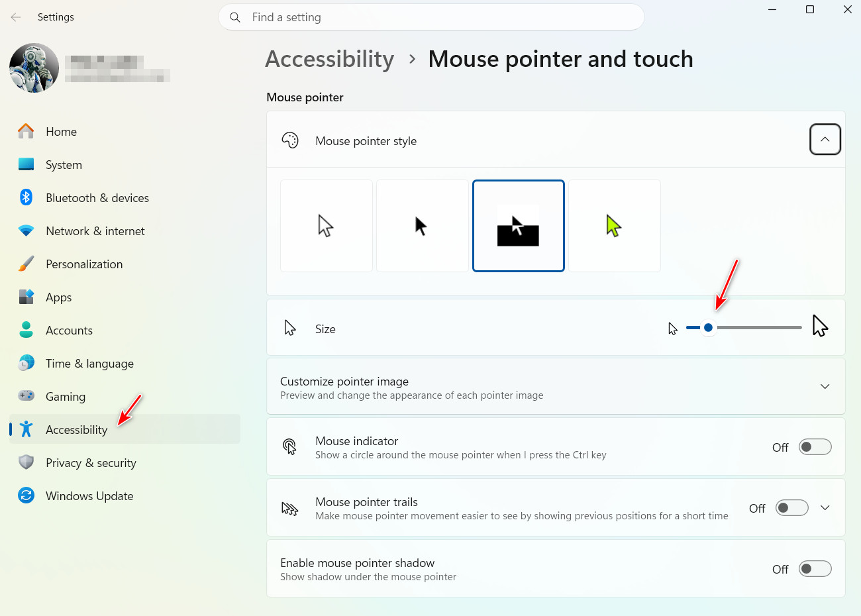Click the Home house icon

coord(26,131)
